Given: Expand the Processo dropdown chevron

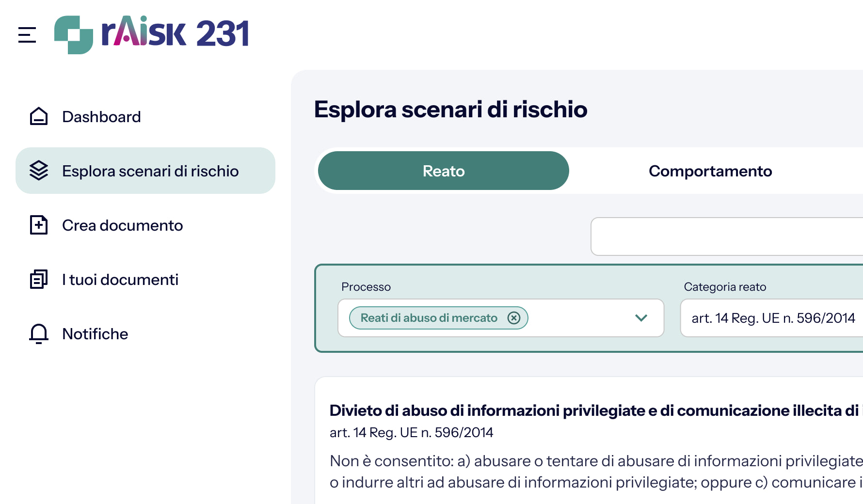Looking at the screenshot, I should 641,318.
